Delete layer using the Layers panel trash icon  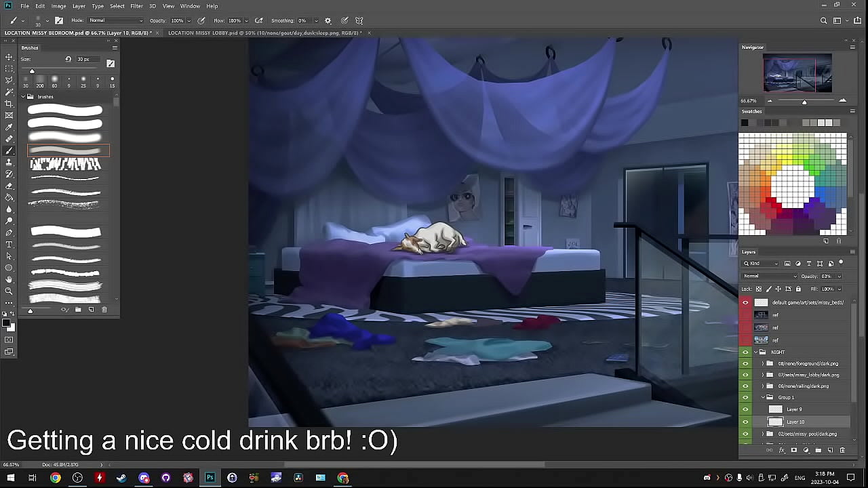842,450
